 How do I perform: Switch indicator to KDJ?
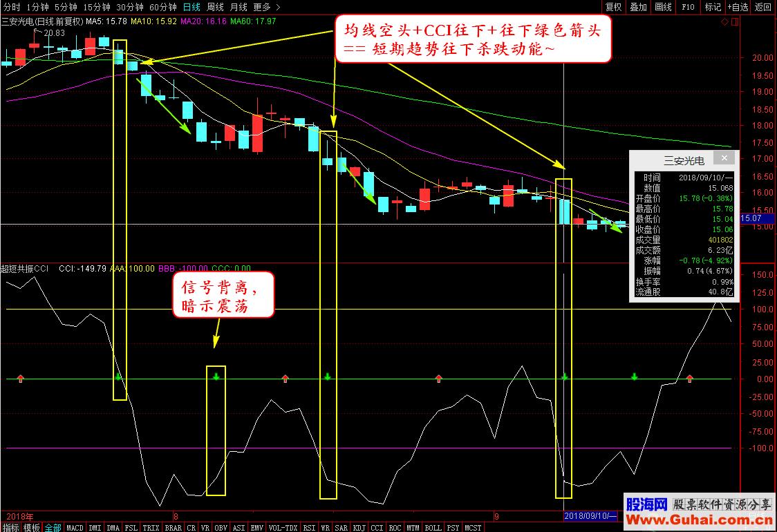point(359,528)
